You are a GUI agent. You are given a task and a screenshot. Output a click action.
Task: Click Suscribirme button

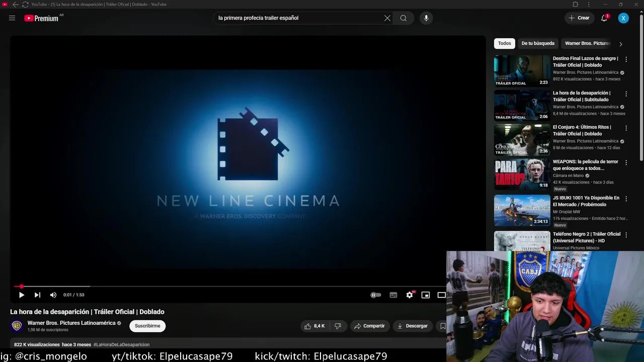point(147,326)
